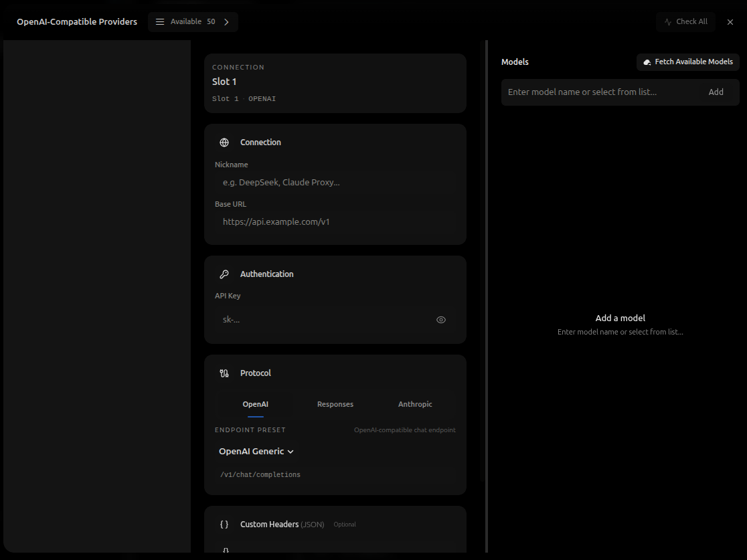Expand the Available 50 chevron arrow
Screen dimensions: 747x560
[226, 22]
